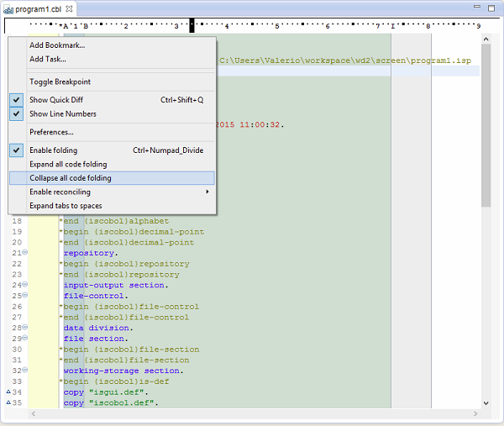Viewport: 504px width, 426px height.
Task: Close the program1.cbl editor tab
Action: coord(70,8)
